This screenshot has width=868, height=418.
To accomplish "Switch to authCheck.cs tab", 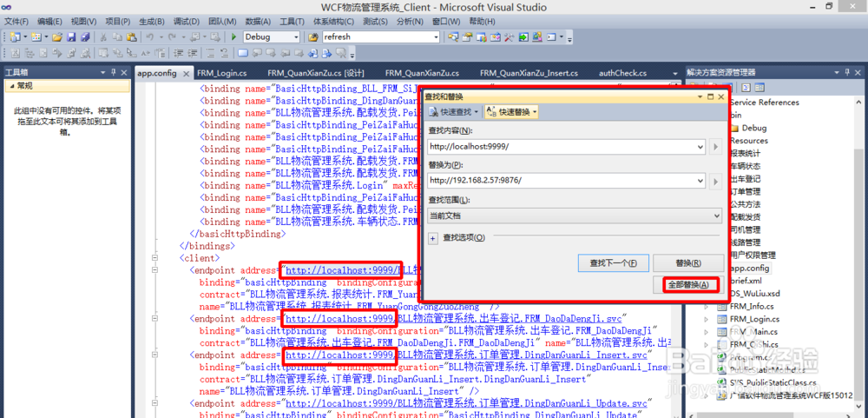I will (622, 73).
